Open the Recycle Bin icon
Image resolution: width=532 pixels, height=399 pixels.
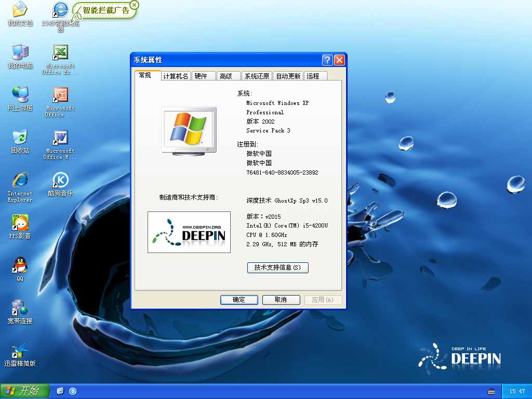click(20, 141)
